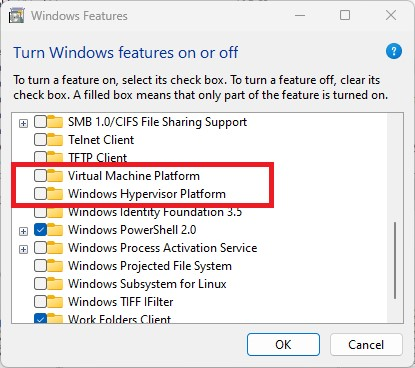Click the Windows Subsystem for Linux folder icon
The width and height of the screenshot is (415, 368).
pos(55,284)
